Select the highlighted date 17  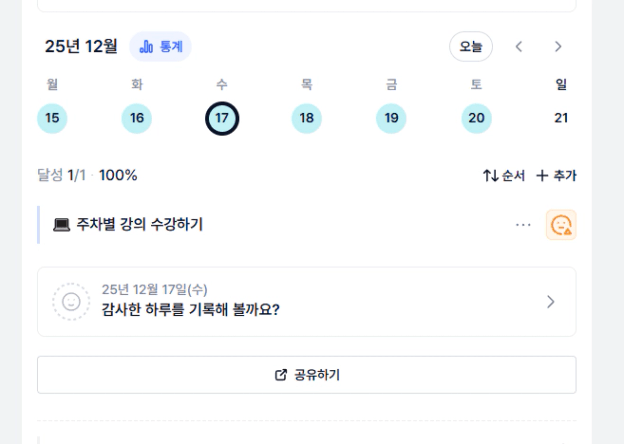222,118
